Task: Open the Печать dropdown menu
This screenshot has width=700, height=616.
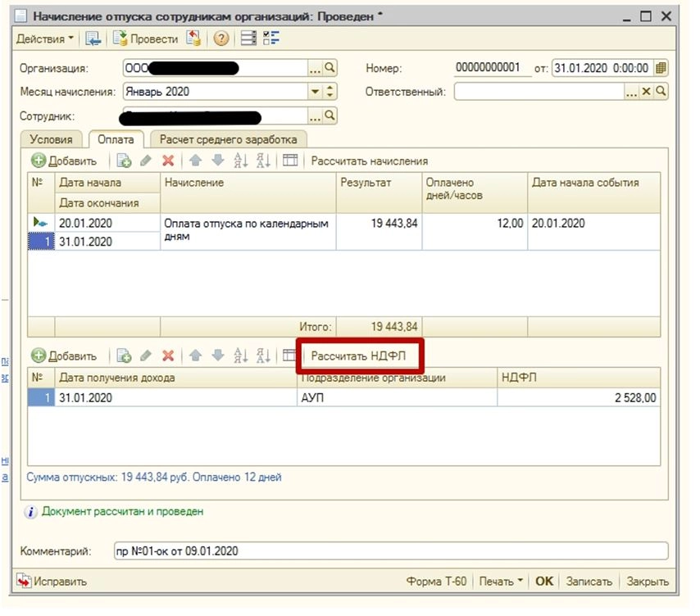Action: click(x=501, y=582)
